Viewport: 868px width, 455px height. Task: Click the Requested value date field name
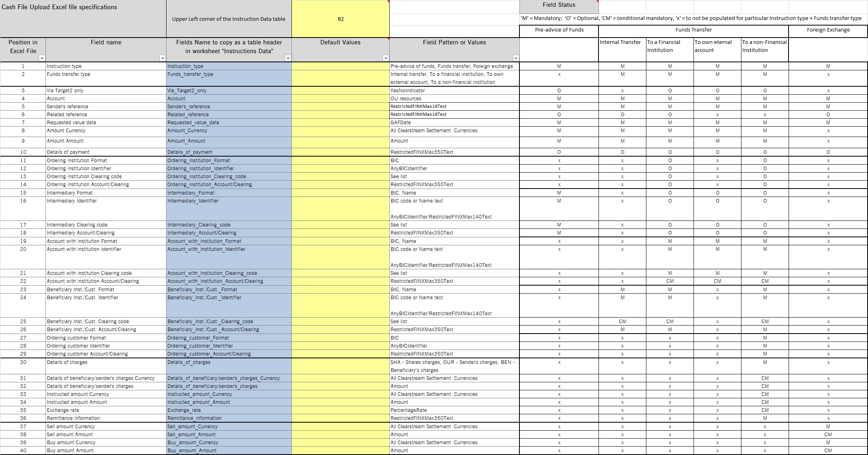(106, 123)
